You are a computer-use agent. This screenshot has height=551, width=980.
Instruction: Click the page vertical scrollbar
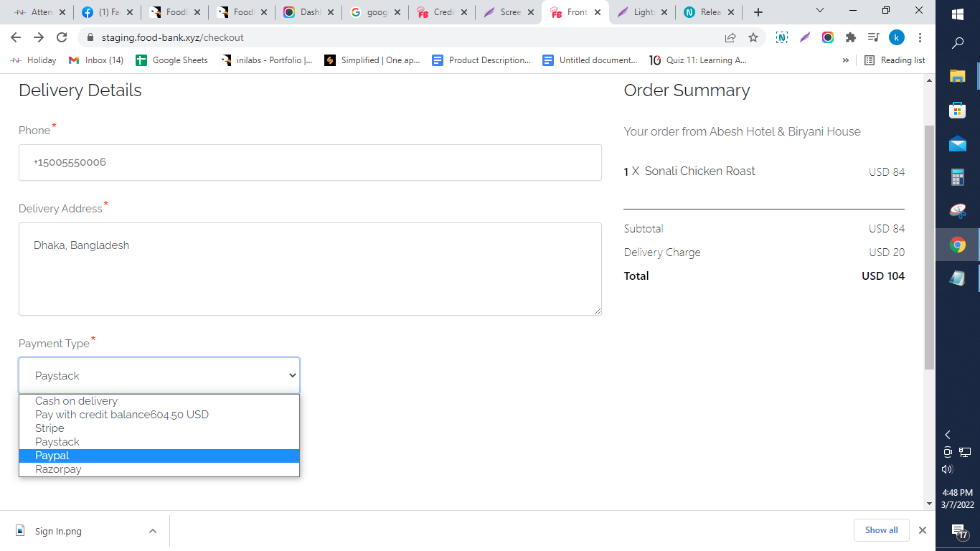pos(929,247)
